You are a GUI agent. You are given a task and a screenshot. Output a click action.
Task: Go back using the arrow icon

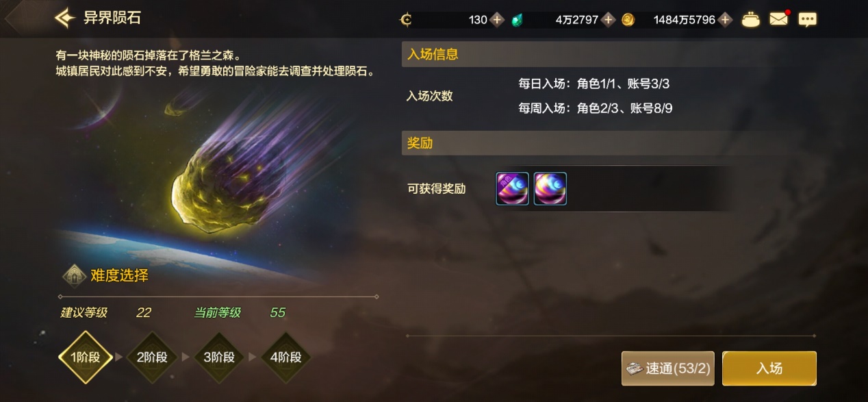[x=65, y=18]
